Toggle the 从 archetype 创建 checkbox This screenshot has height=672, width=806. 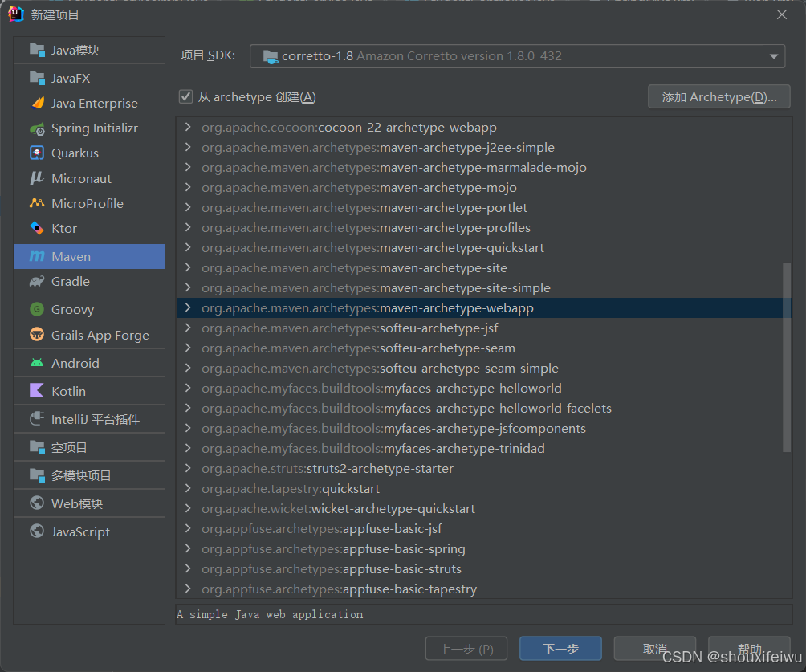(185, 96)
